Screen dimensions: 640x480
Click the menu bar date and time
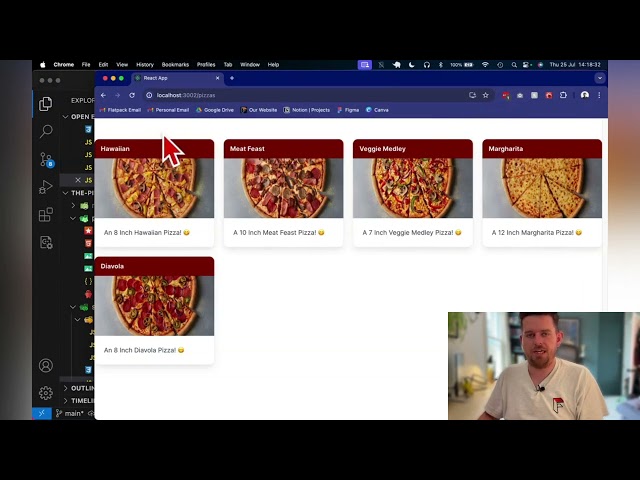[575, 64]
